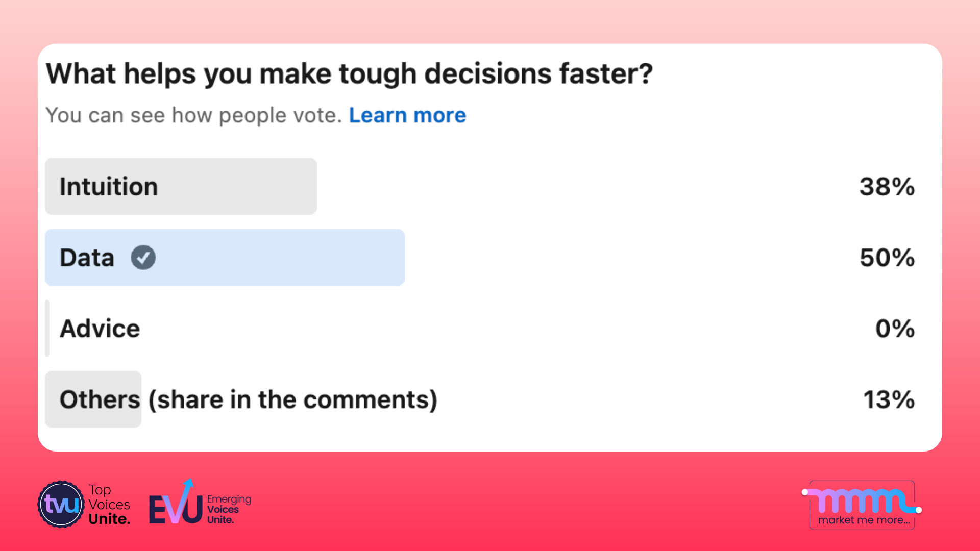
Task: Click the poll question text
Action: point(349,73)
